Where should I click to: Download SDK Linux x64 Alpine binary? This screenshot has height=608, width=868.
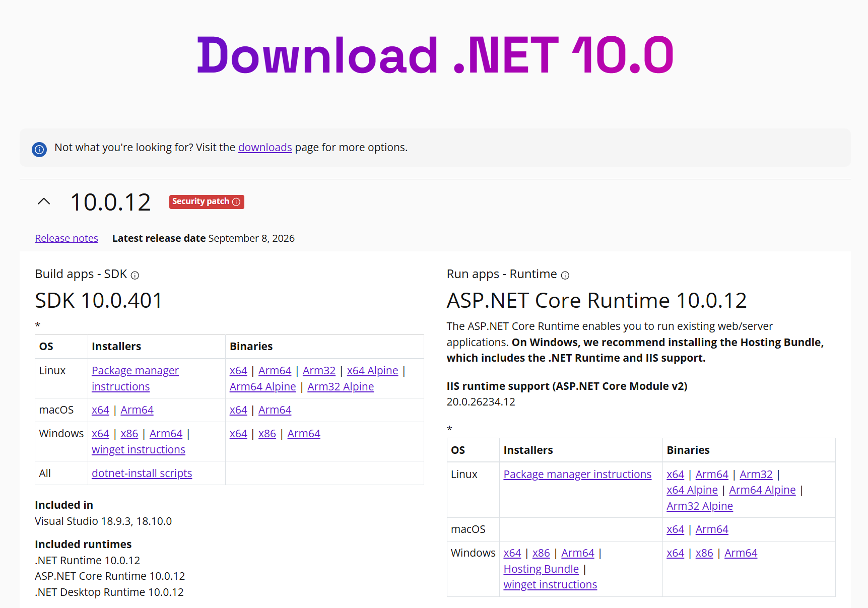372,371
